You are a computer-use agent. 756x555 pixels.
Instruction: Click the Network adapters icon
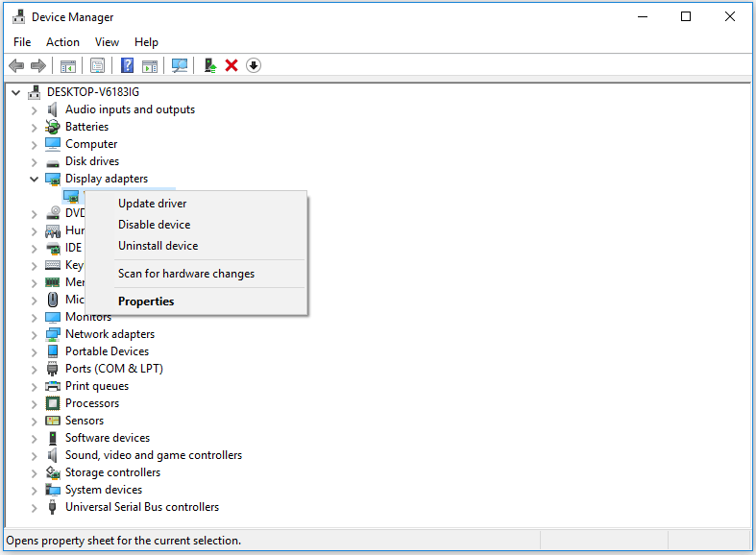[53, 334]
